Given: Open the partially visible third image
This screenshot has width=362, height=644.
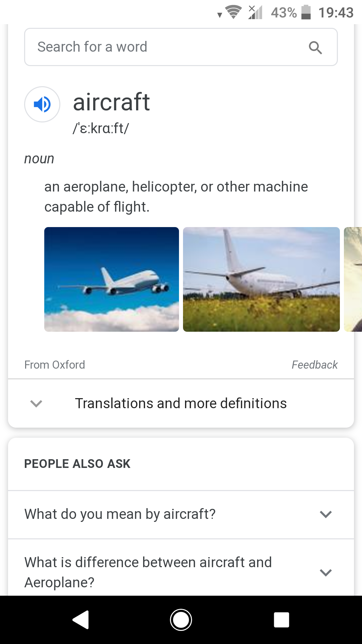Looking at the screenshot, I should pyautogui.click(x=353, y=279).
